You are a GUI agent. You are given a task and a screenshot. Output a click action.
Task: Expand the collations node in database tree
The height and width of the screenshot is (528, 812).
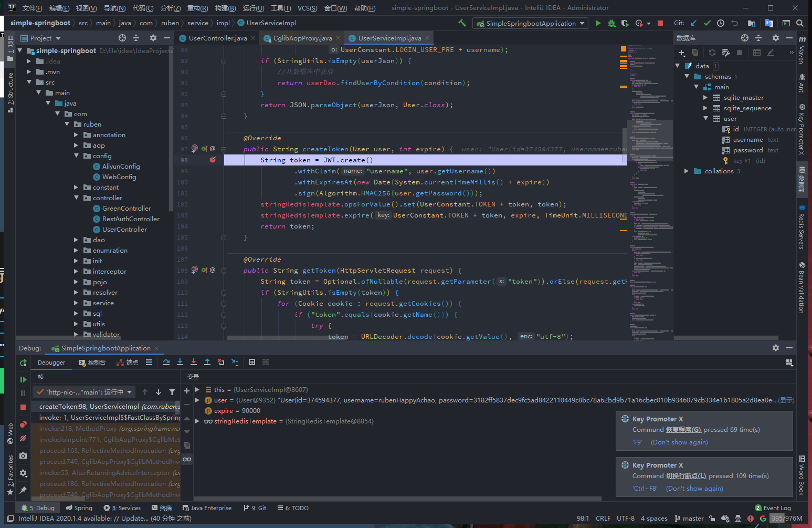tap(686, 171)
